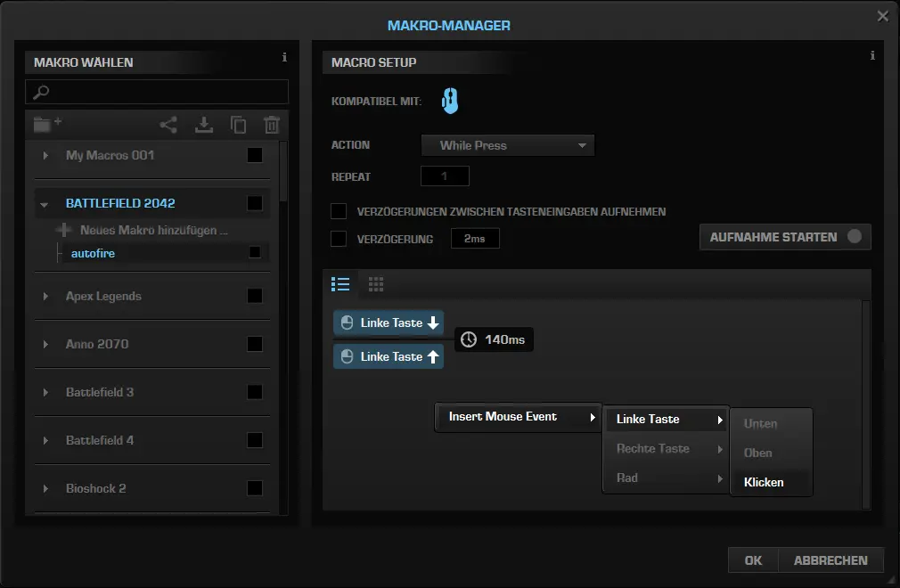Tick the checkbox for Bioshock 2
The width and height of the screenshot is (900, 588).
(255, 489)
